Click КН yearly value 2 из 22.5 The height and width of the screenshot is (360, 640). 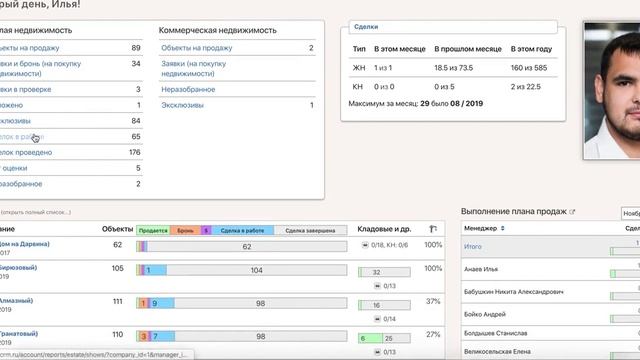pyautogui.click(x=526, y=87)
